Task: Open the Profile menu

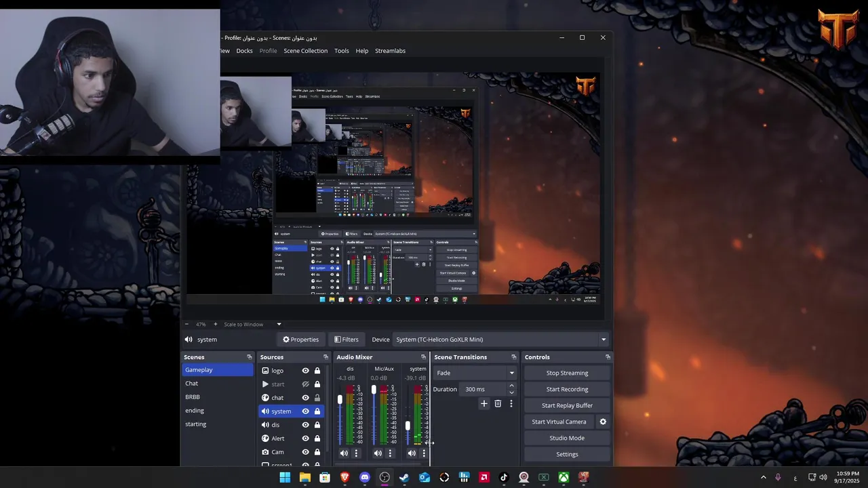Action: tap(268, 51)
